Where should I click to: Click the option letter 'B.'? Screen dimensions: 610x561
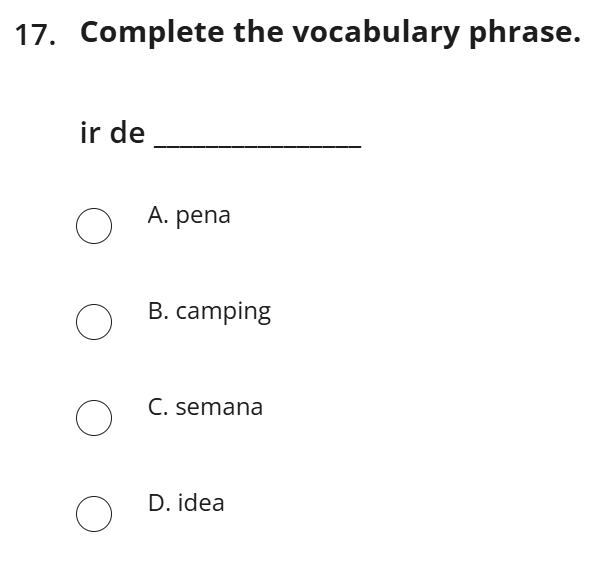(158, 311)
